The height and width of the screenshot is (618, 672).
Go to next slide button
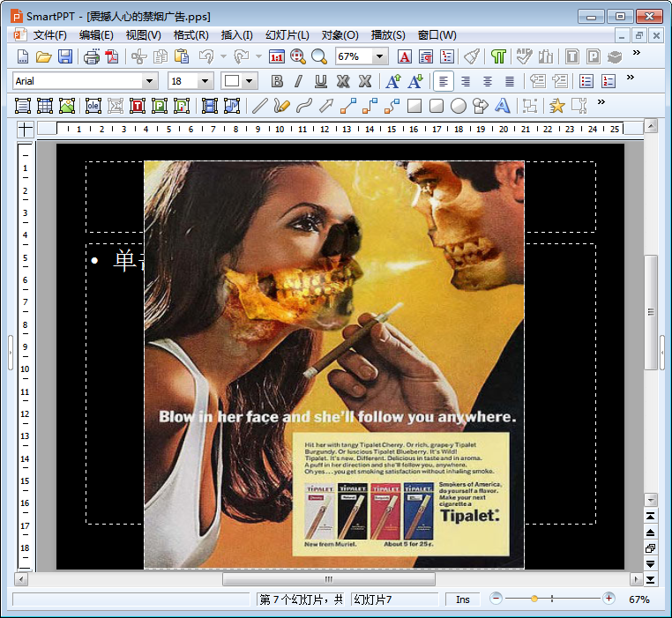point(651,564)
